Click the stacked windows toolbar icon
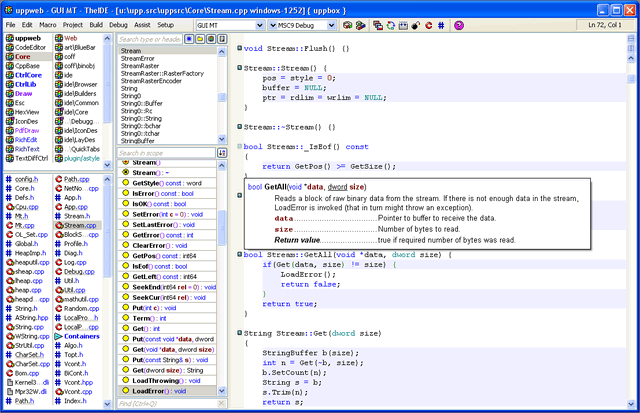 (378, 25)
